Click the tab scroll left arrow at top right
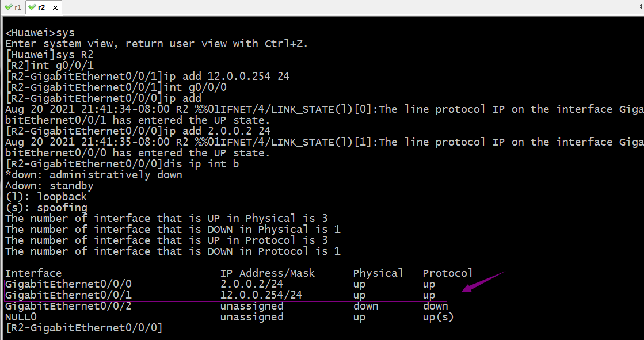 [x=641, y=7]
